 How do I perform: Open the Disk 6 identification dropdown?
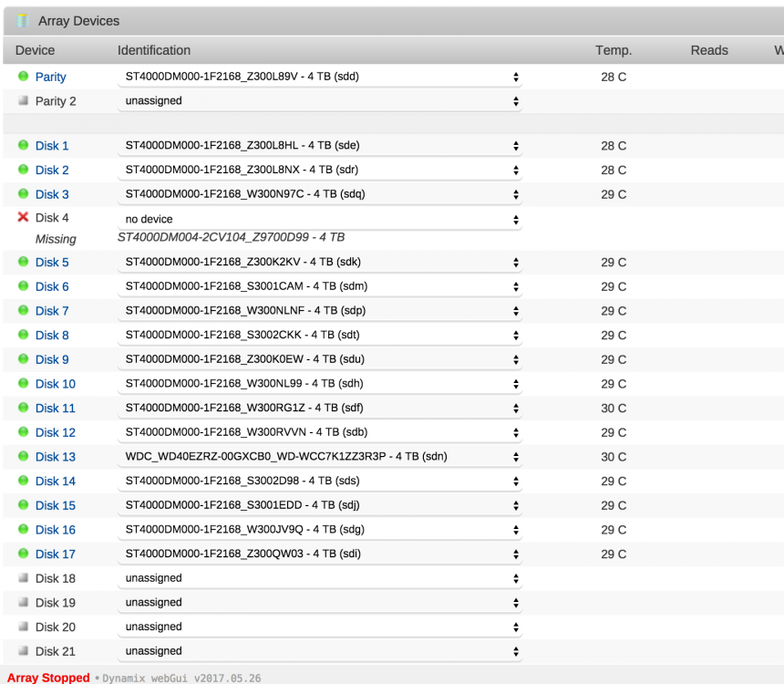[320, 286]
